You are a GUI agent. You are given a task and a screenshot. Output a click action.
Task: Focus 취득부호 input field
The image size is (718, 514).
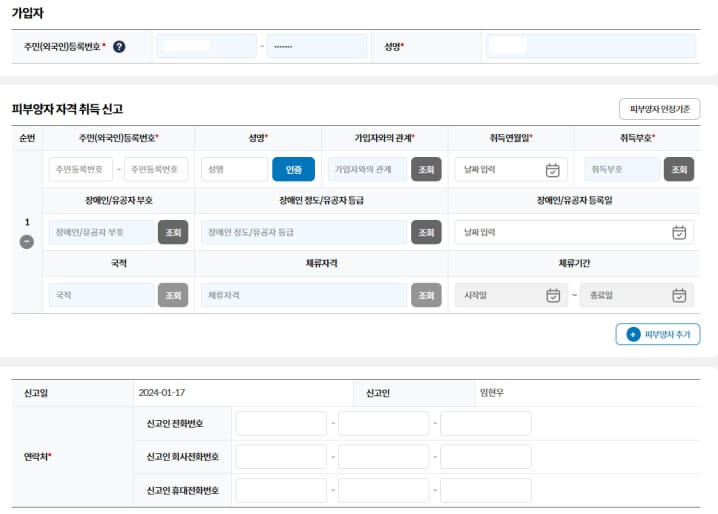[x=622, y=170]
